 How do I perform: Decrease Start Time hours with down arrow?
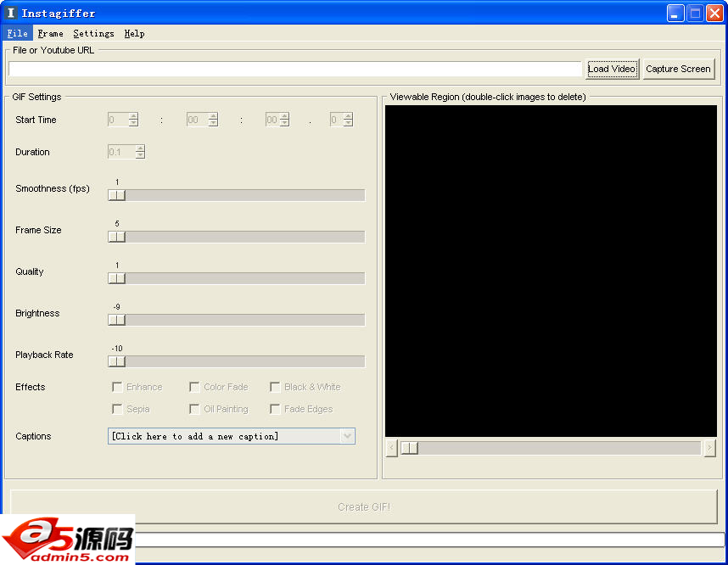pos(134,123)
